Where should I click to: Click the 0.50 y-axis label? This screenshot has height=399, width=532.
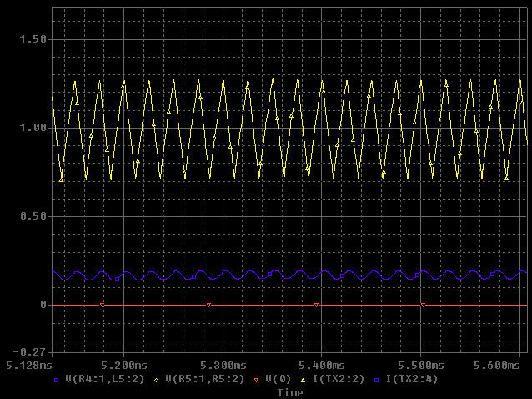[x=33, y=216]
